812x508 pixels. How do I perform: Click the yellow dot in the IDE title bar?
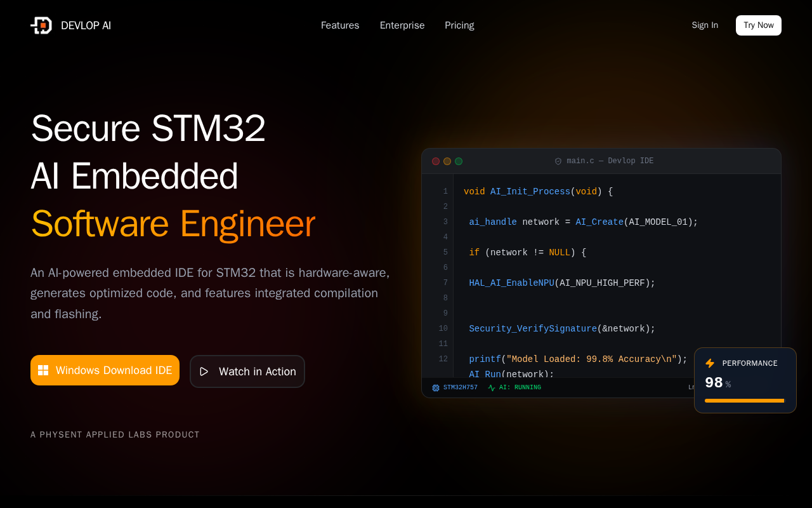click(447, 161)
